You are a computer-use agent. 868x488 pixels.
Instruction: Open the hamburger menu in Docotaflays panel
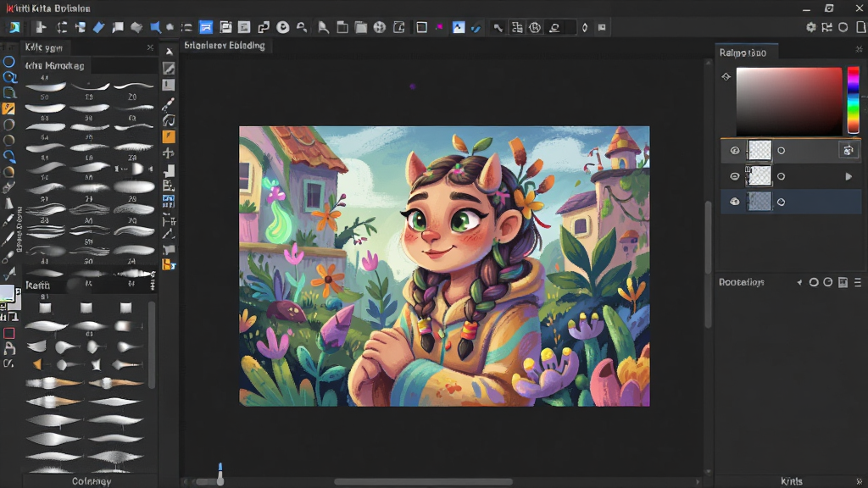pyautogui.click(x=858, y=282)
